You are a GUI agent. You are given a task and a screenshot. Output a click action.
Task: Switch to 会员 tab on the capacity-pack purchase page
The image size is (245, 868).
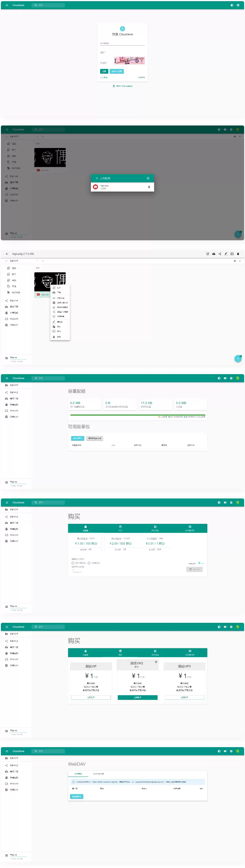[x=120, y=528]
